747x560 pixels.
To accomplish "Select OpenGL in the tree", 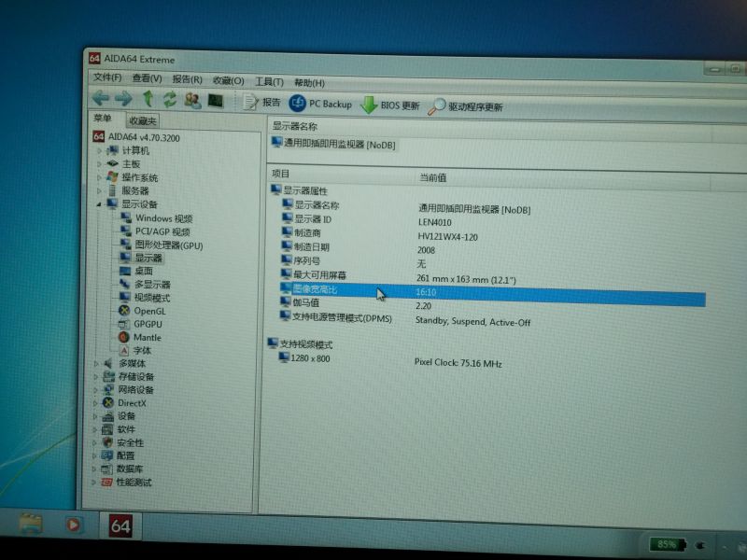I will click(x=148, y=311).
